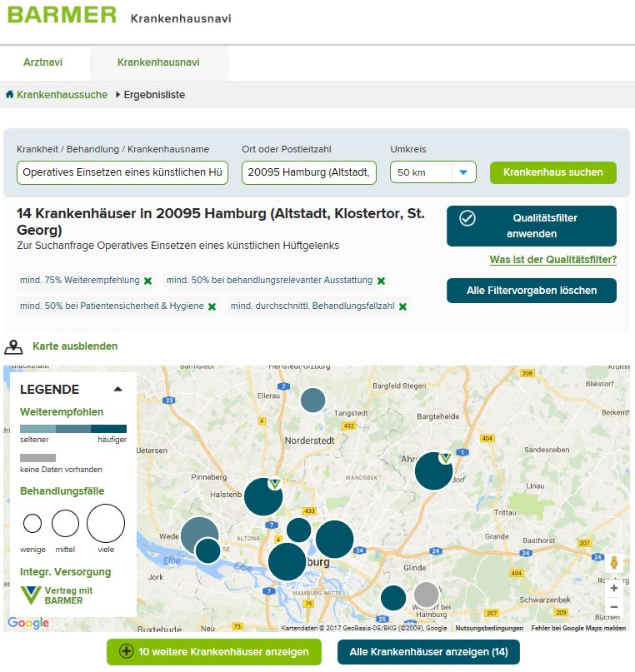Remove 'Patientensicherheit & Hygiene' filter tag
635x672 pixels.
(212, 306)
